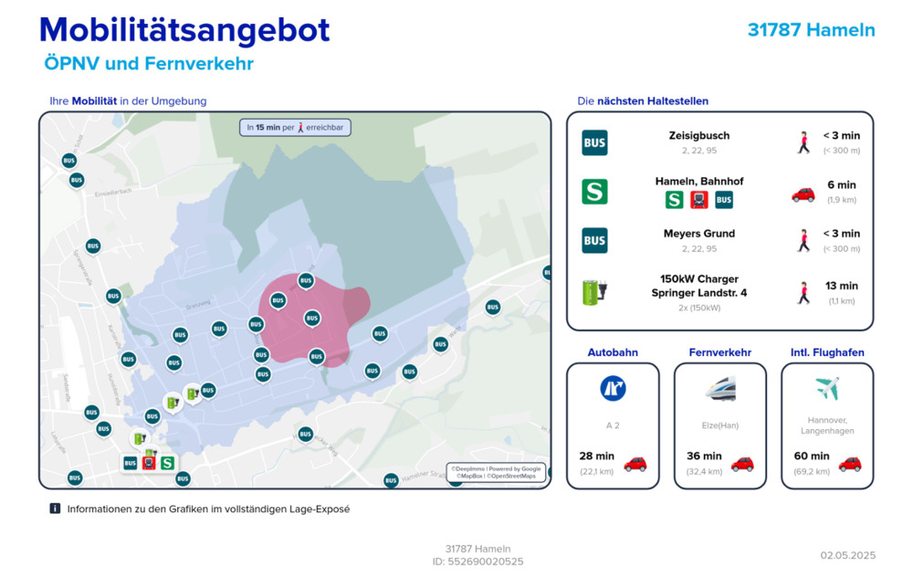913x588 pixels.
Task: Click the walking person icon in 150kW Charger row
Action: [x=803, y=292]
